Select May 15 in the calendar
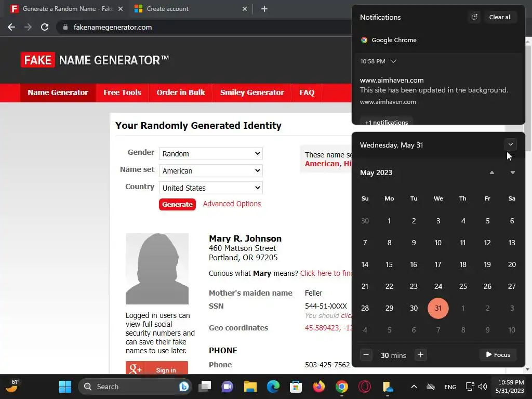This screenshot has height=399, width=532. pyautogui.click(x=389, y=264)
